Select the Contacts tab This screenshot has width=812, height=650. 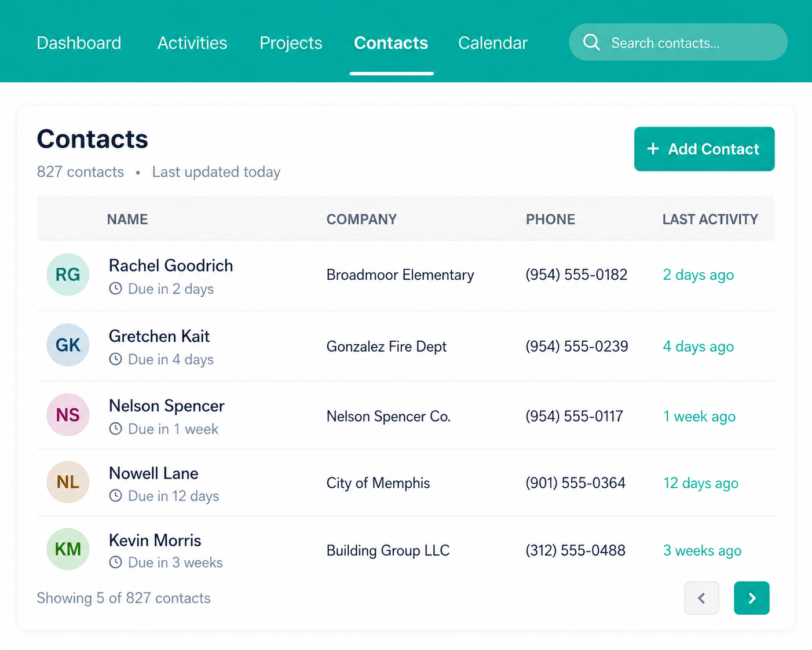[x=391, y=43]
